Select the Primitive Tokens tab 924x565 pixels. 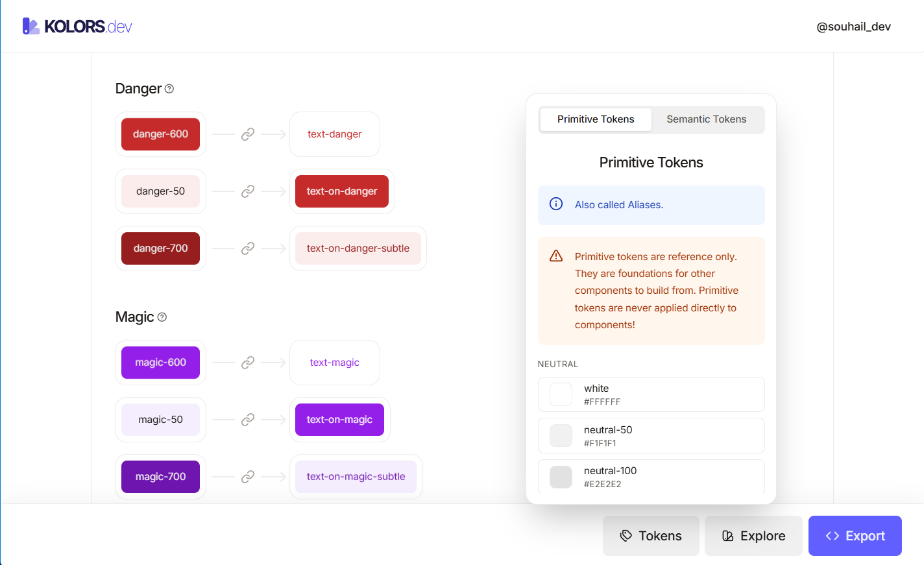(595, 119)
